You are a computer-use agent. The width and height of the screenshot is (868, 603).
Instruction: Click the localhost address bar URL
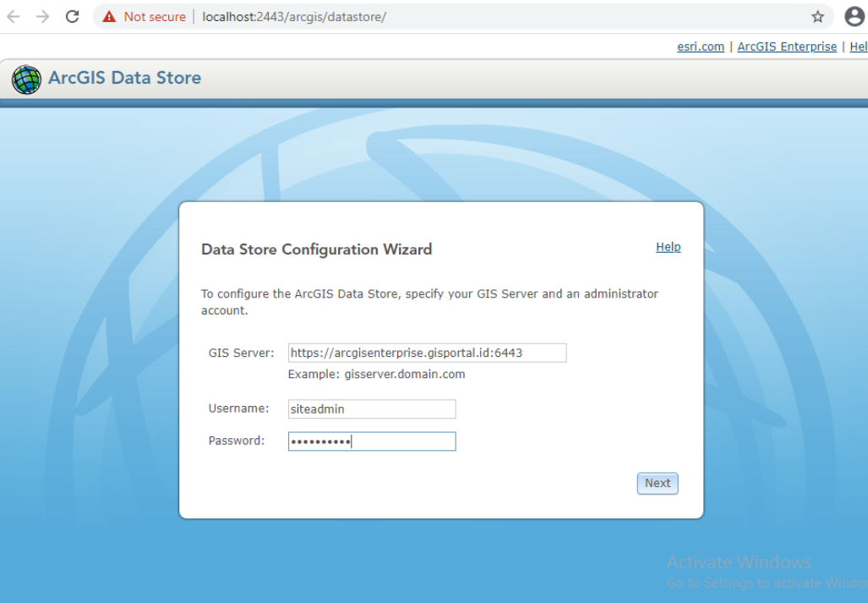pyautogui.click(x=294, y=17)
